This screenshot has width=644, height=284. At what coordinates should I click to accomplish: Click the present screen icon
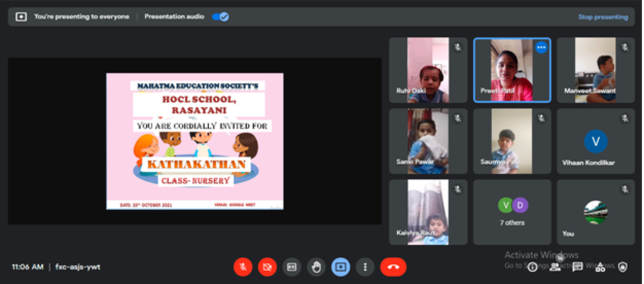pyautogui.click(x=341, y=267)
